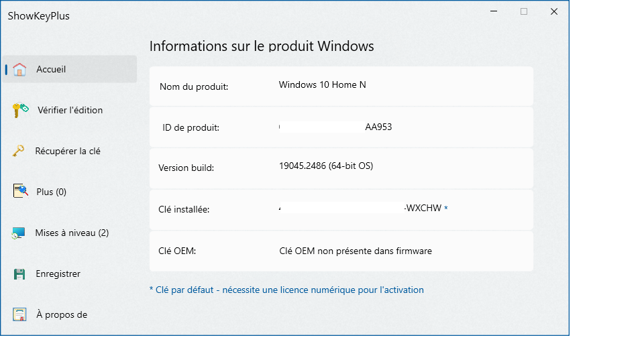
Task: Click the Clé par défaut footnote
Action: click(286, 290)
